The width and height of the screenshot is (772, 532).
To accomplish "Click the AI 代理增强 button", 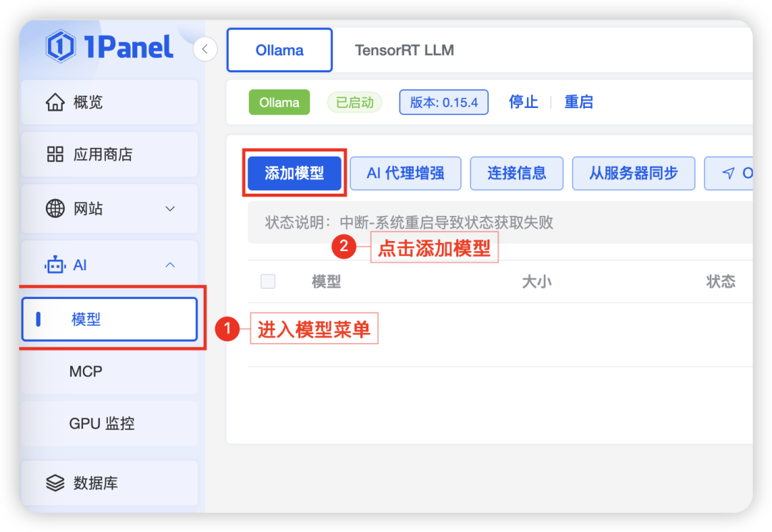I will 406,173.
